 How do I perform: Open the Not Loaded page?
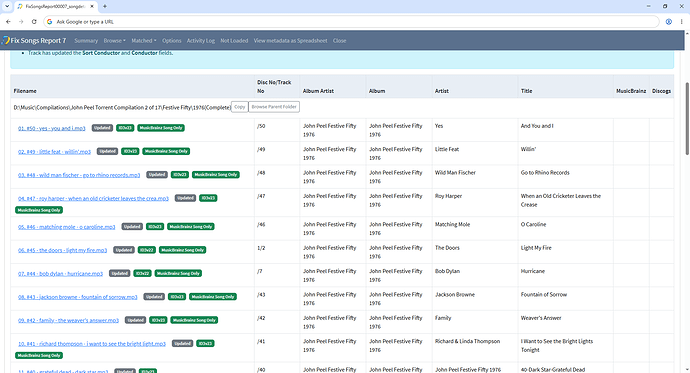[x=234, y=40]
